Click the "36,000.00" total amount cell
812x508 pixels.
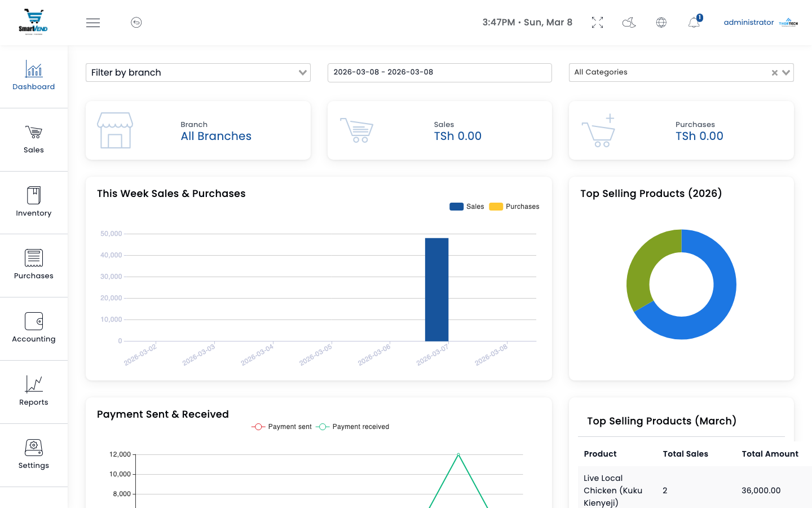(x=761, y=491)
